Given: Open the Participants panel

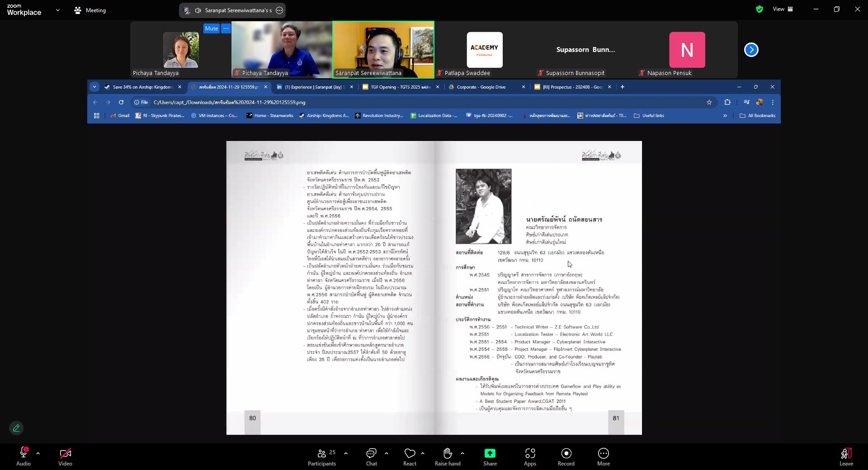Looking at the screenshot, I should click(x=321, y=456).
